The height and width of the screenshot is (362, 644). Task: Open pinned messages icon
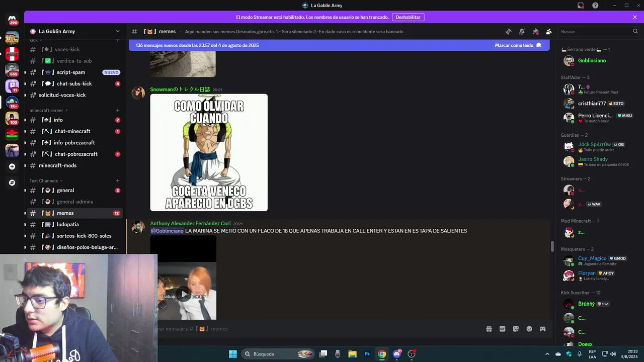[535, 31]
